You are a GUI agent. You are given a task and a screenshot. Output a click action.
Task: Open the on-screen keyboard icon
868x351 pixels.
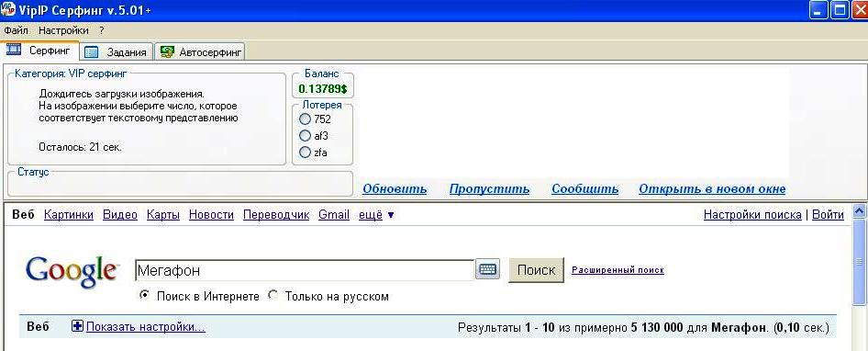click(488, 270)
